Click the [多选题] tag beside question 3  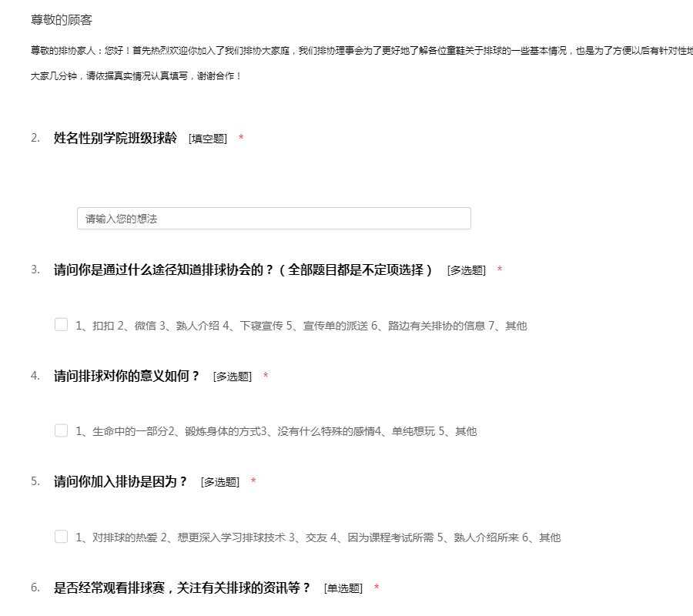[467, 271]
